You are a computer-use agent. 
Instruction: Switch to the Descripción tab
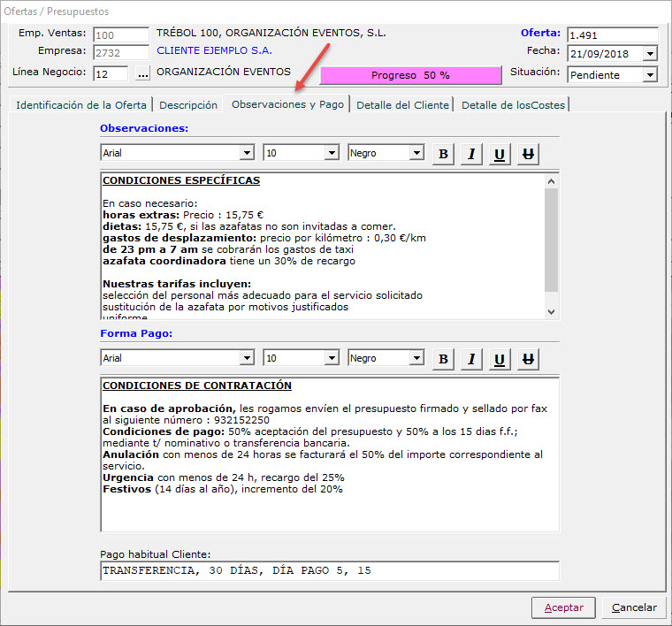188,105
